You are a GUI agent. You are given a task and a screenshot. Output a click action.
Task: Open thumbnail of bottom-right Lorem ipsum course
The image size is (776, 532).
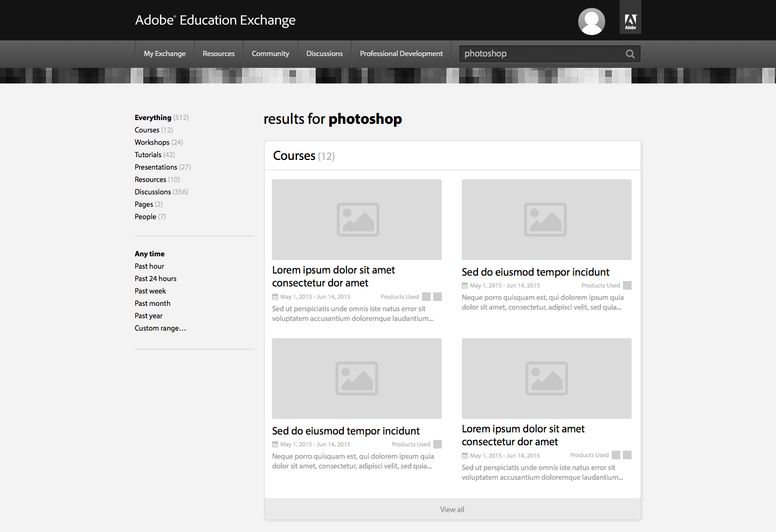tap(546, 379)
